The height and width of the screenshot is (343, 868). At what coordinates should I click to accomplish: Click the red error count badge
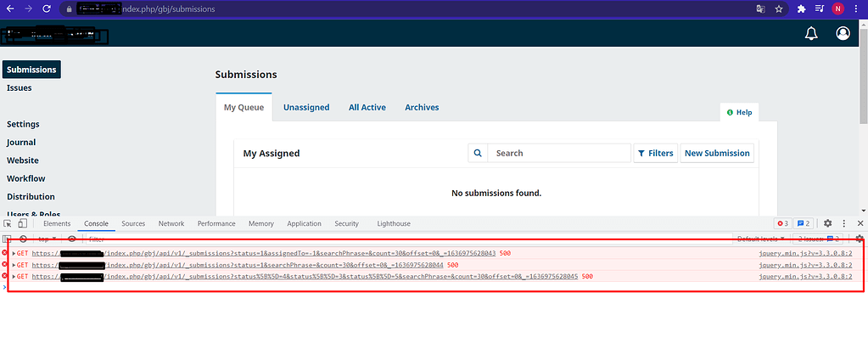coord(782,223)
